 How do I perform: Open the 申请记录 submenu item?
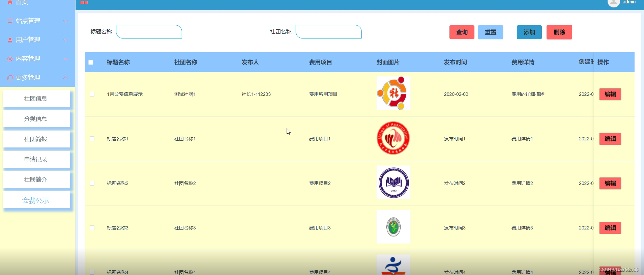[36, 159]
